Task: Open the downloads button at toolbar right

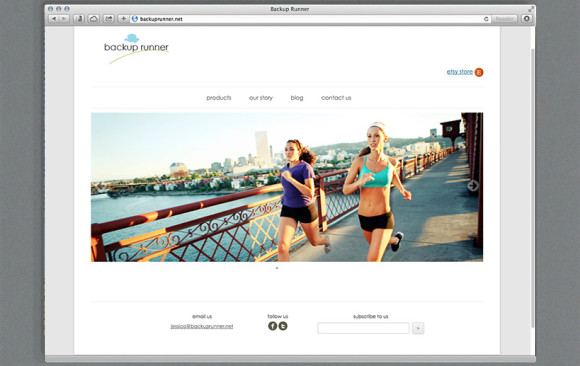Action: [x=527, y=19]
